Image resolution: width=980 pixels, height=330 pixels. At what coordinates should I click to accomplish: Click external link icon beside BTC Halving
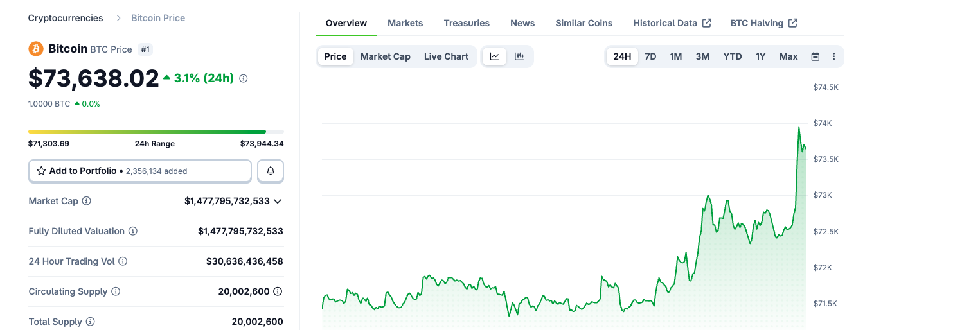793,23
